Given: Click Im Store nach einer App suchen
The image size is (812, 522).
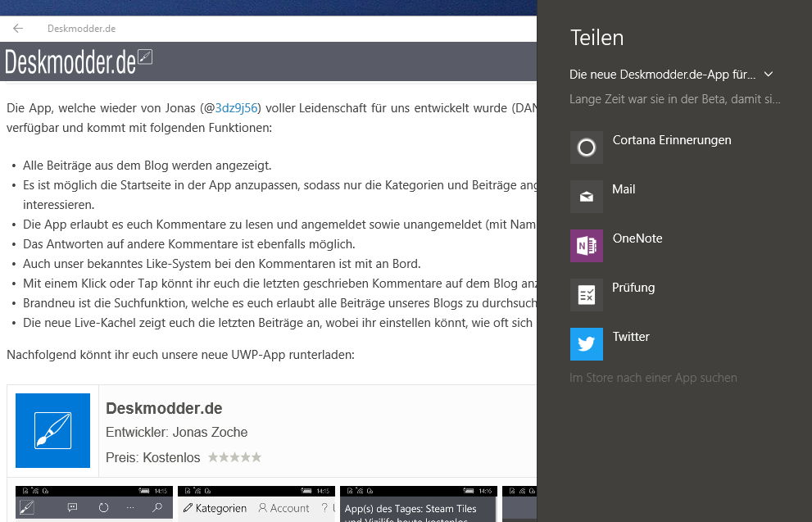Looking at the screenshot, I should pyautogui.click(x=653, y=378).
